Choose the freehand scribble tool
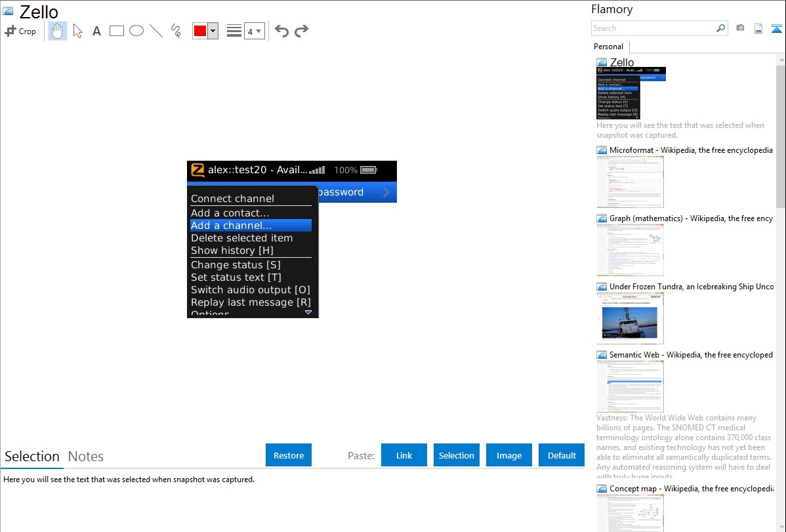 tap(176, 31)
